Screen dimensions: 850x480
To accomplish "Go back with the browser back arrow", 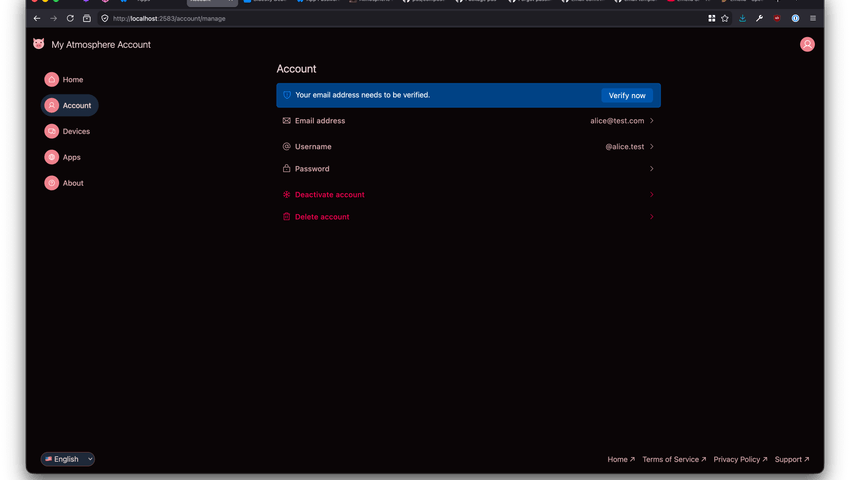I will tap(37, 18).
